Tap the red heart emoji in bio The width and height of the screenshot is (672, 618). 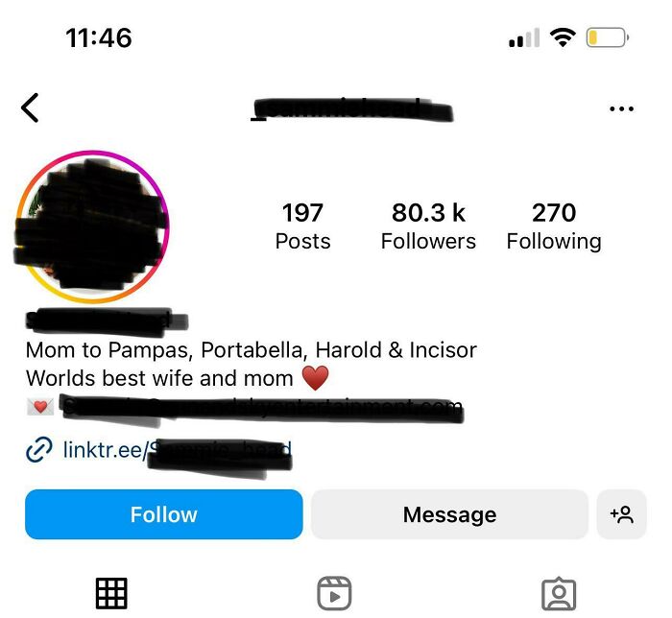pyautogui.click(x=316, y=378)
